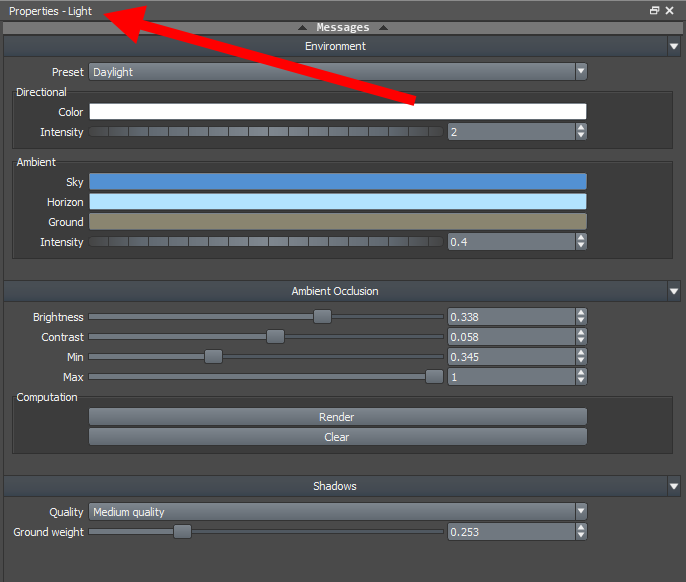Decrease Ground weight with down arrow
Viewport: 686px width, 582px height.
click(581, 536)
